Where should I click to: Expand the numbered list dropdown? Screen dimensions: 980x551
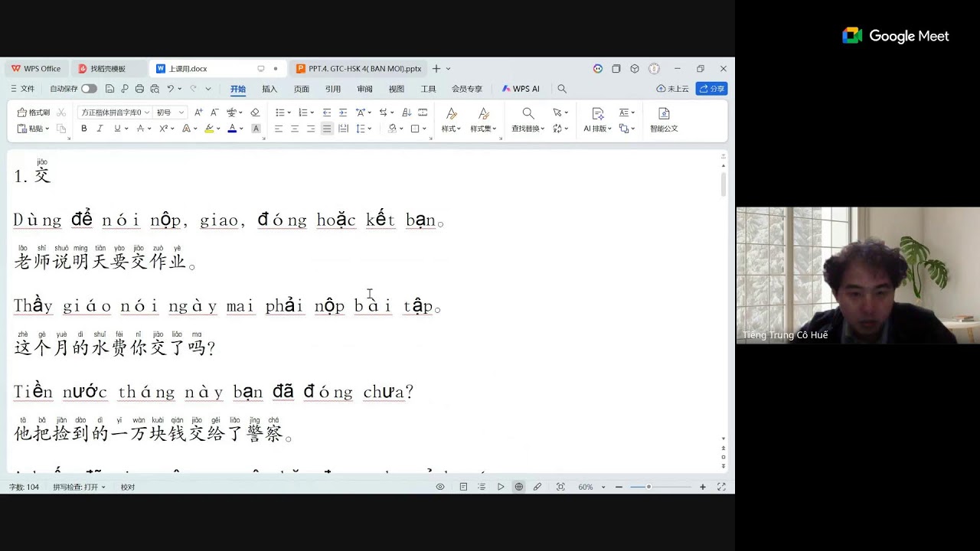point(313,112)
